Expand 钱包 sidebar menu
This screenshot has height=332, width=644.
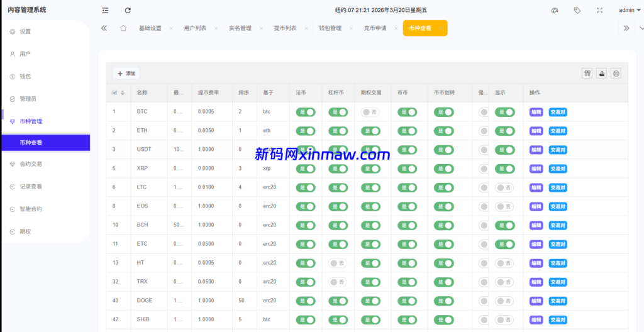click(x=45, y=77)
